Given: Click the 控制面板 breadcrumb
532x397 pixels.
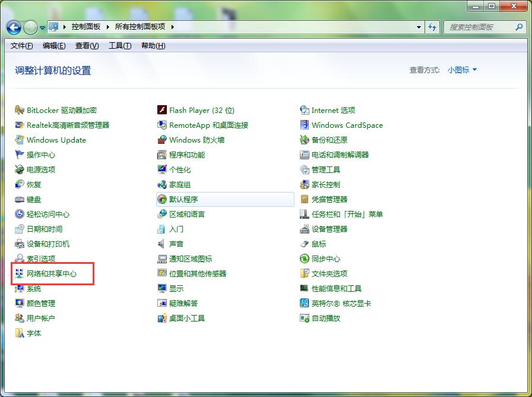Looking at the screenshot, I should 86,27.
